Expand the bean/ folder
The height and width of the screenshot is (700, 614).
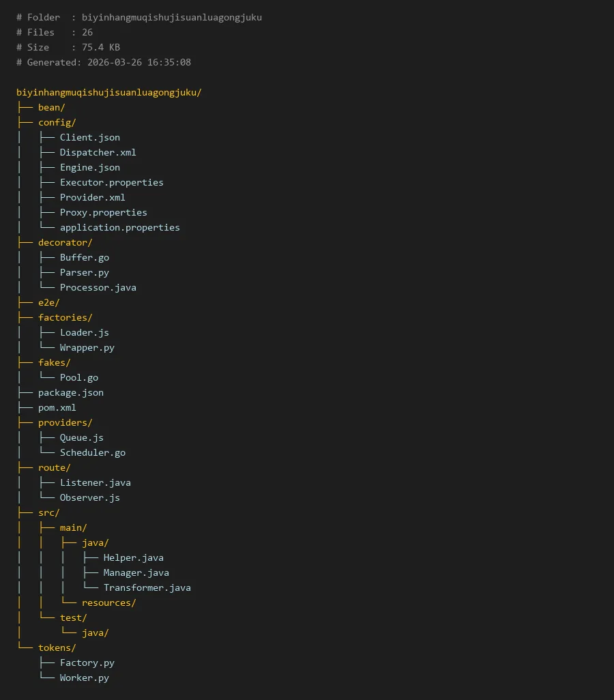click(51, 107)
